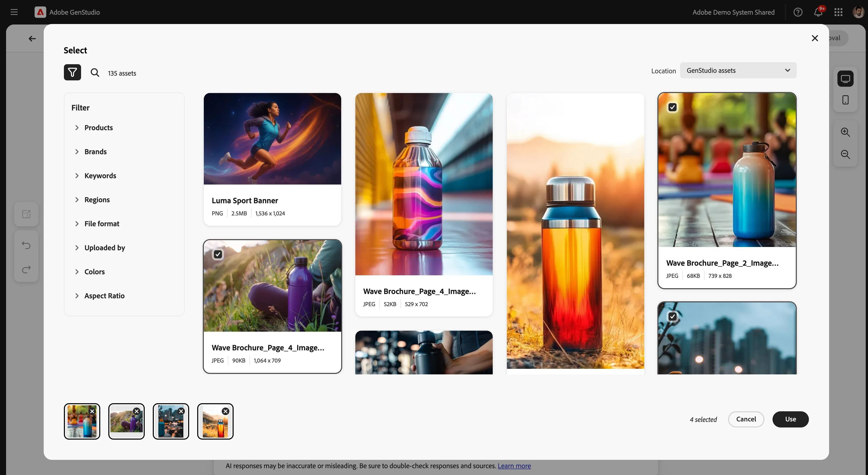Uncheck Wave Brochure_Page_2 image checkbox

[673, 107]
